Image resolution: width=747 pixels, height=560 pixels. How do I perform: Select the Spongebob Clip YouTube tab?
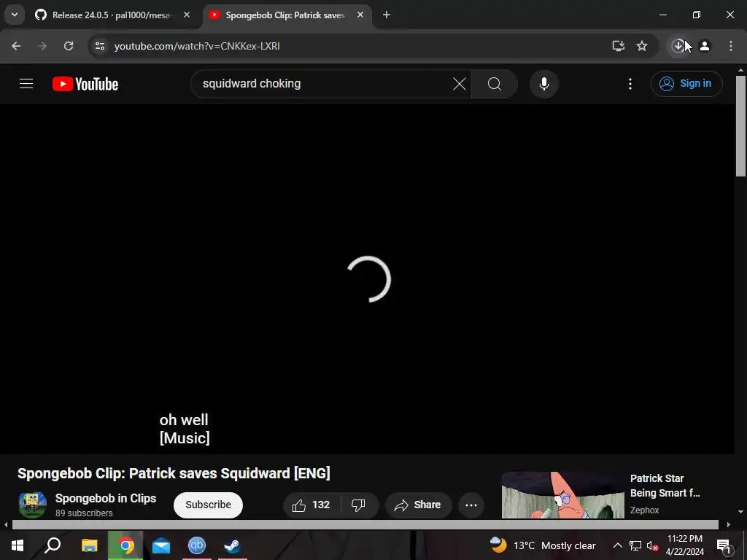coord(287,15)
